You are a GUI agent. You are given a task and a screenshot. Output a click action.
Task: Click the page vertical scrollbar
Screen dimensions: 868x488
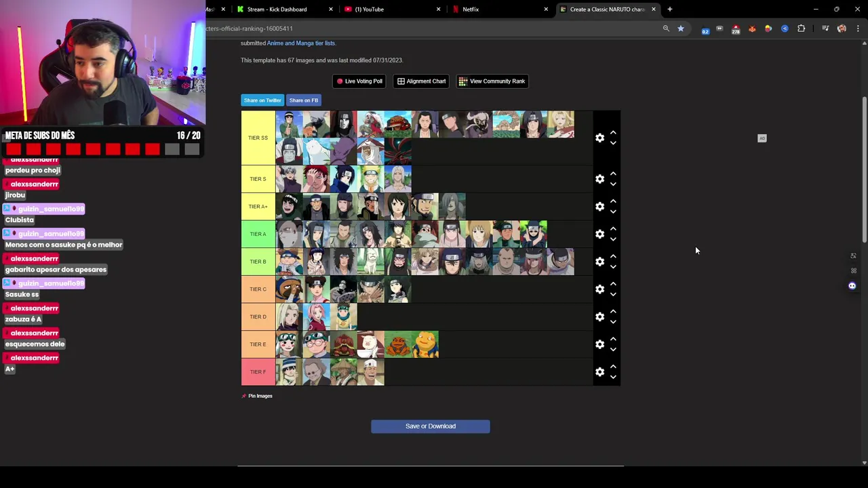[x=864, y=169]
